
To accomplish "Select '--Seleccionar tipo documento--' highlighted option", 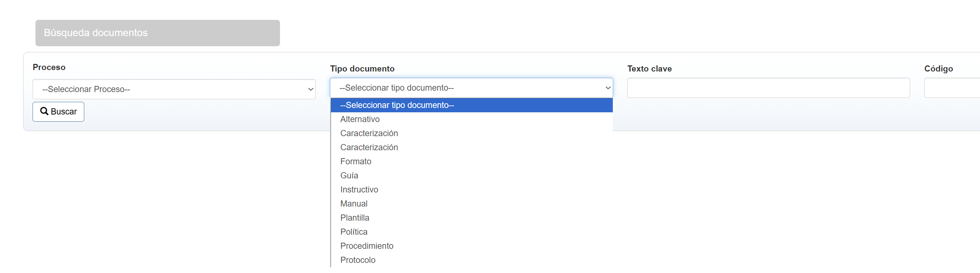I will 471,105.
